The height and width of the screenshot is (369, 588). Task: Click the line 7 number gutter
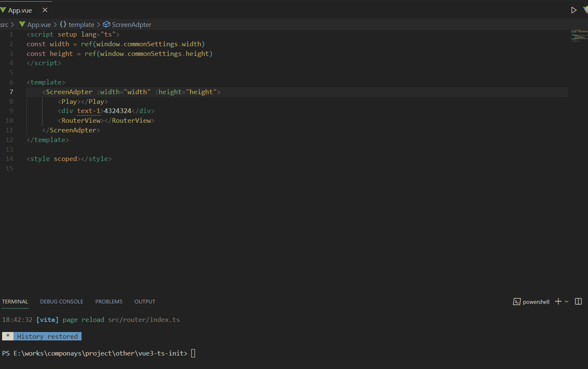tap(11, 92)
